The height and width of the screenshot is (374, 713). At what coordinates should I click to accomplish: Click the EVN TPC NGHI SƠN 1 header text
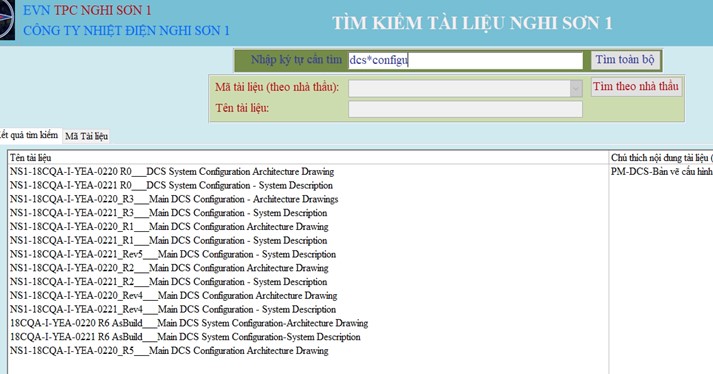87,10
